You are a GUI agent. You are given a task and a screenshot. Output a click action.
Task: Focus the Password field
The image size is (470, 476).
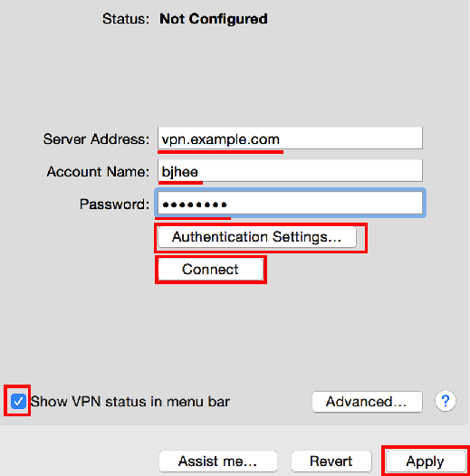point(290,203)
